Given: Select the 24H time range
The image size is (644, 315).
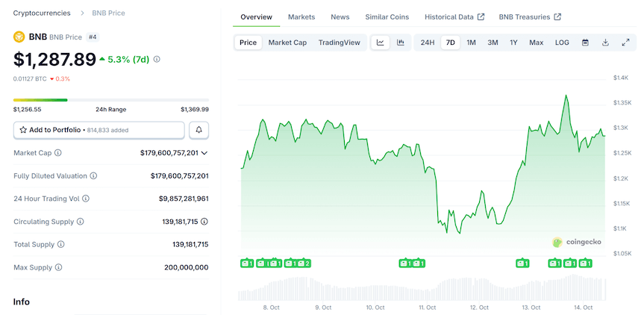Looking at the screenshot, I should pos(428,43).
